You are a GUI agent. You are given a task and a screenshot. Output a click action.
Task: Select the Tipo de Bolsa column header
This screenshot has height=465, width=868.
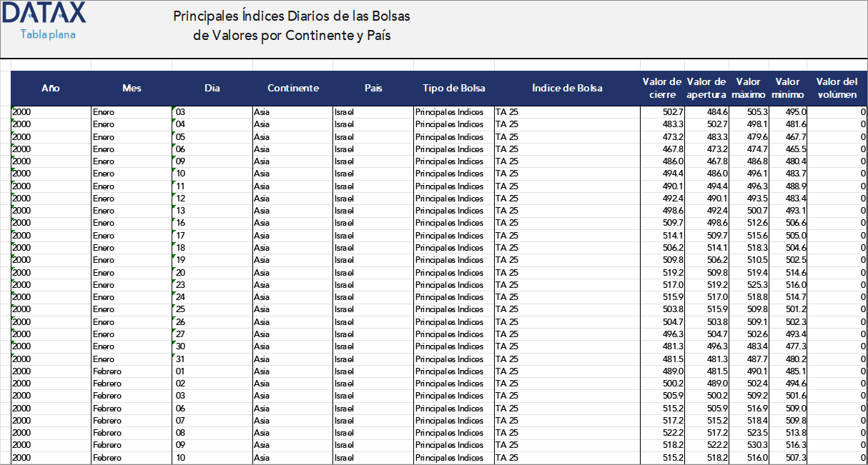tap(453, 87)
